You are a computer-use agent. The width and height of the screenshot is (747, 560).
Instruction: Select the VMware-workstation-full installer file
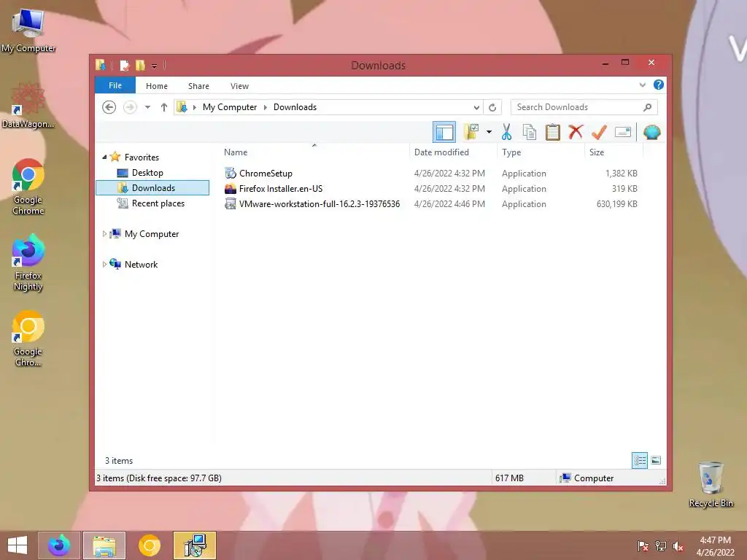tap(320, 204)
